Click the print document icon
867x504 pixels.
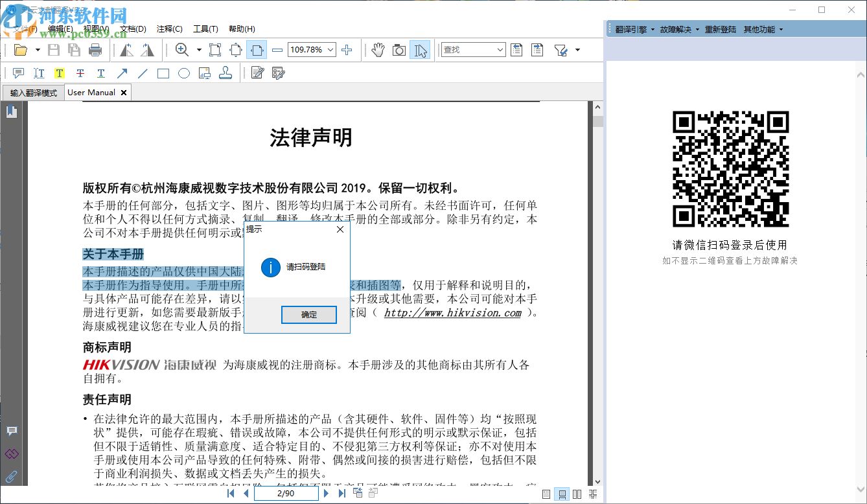pos(96,49)
